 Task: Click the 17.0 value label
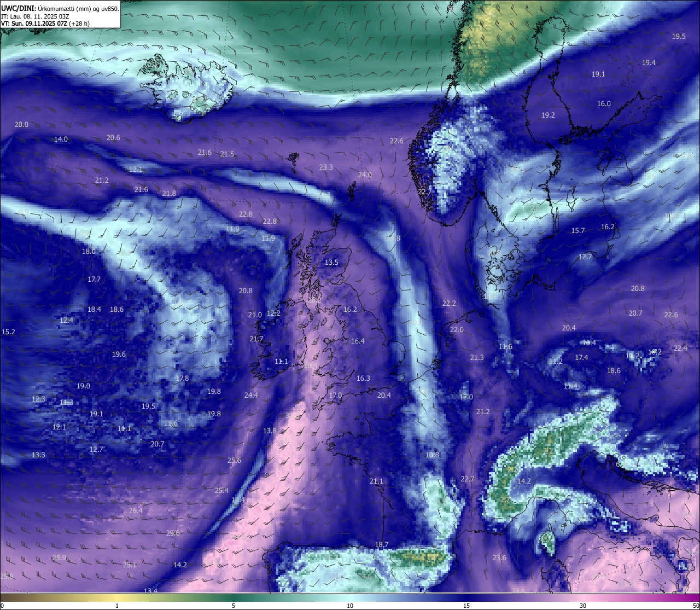pyautogui.click(x=335, y=396)
